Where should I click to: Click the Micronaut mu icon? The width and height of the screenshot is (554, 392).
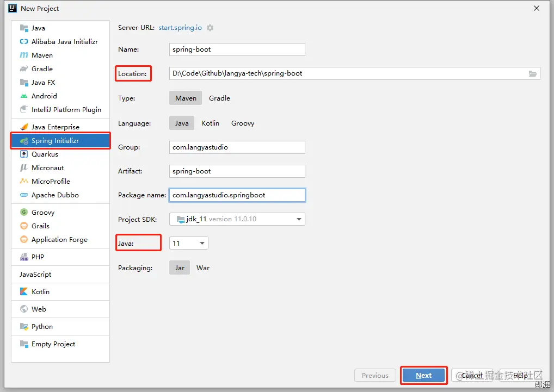tap(23, 167)
